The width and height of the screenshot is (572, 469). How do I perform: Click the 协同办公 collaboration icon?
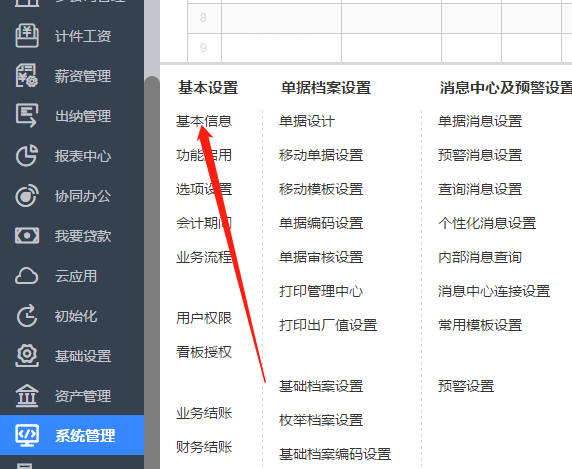click(27, 196)
